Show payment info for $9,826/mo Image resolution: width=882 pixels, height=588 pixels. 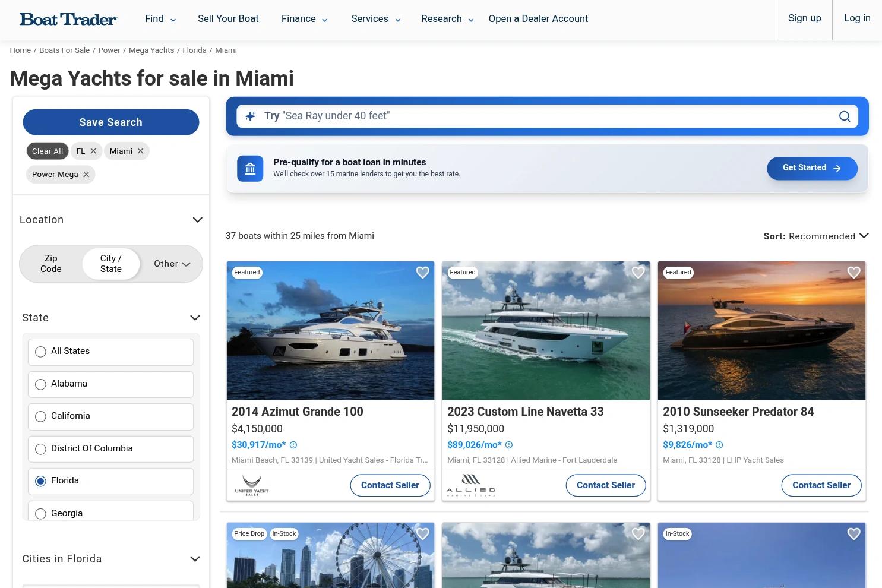pos(719,445)
